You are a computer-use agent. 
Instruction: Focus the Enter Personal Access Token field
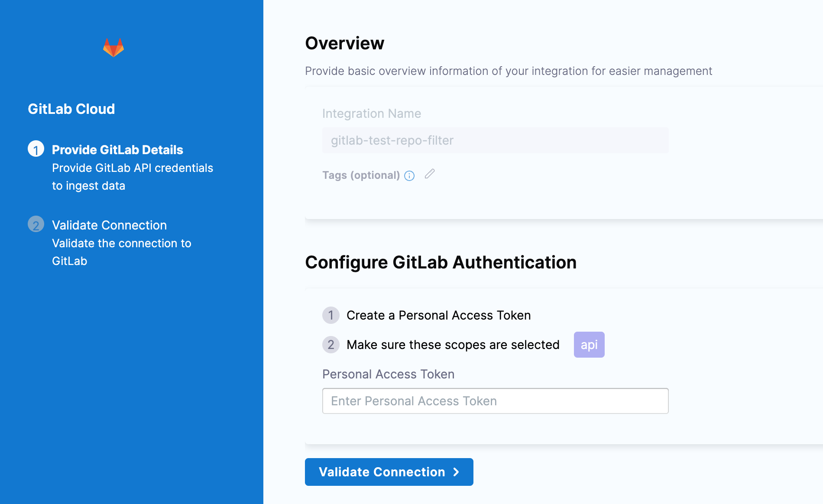(x=495, y=401)
